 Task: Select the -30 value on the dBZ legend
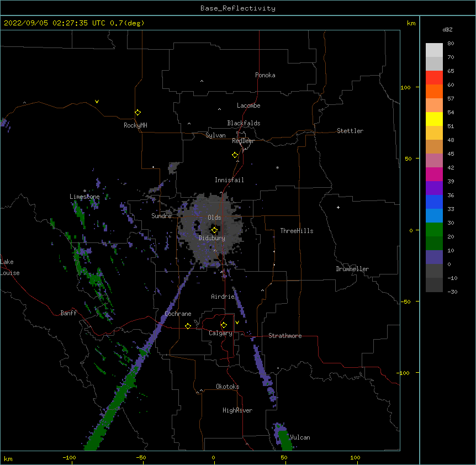[x=452, y=292]
